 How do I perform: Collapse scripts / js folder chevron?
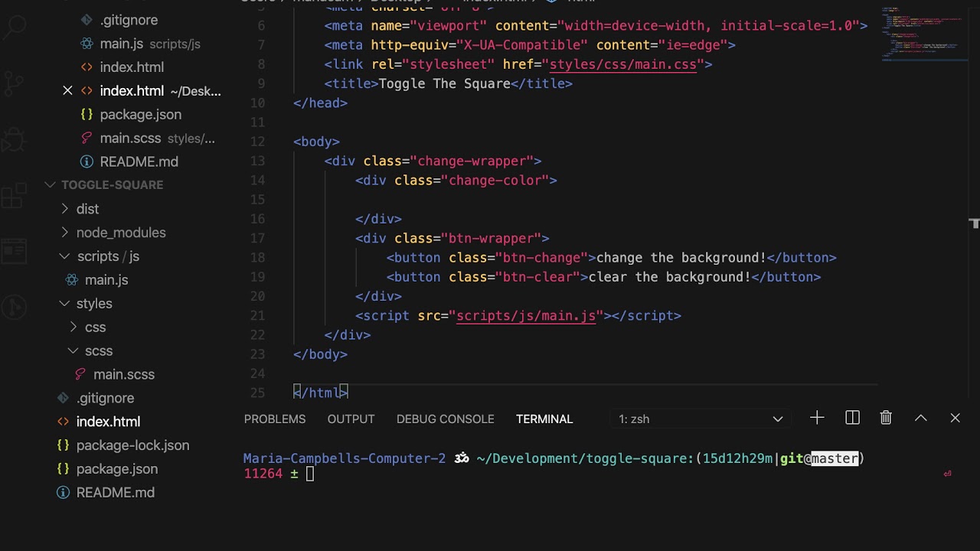(65, 256)
